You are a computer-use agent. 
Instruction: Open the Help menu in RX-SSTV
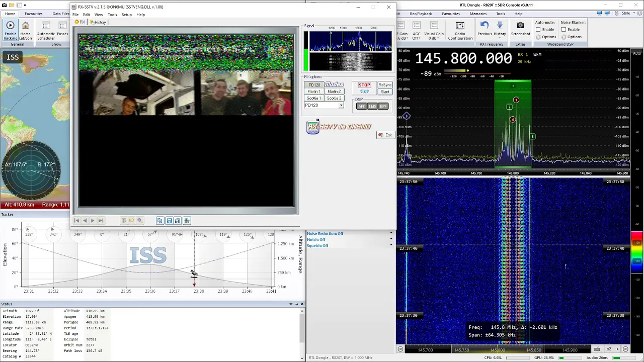(140, 15)
